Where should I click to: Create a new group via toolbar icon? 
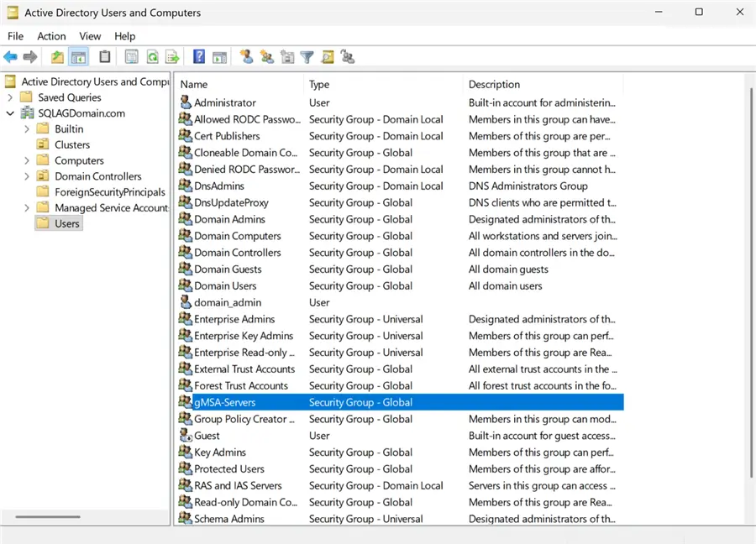tap(266, 57)
